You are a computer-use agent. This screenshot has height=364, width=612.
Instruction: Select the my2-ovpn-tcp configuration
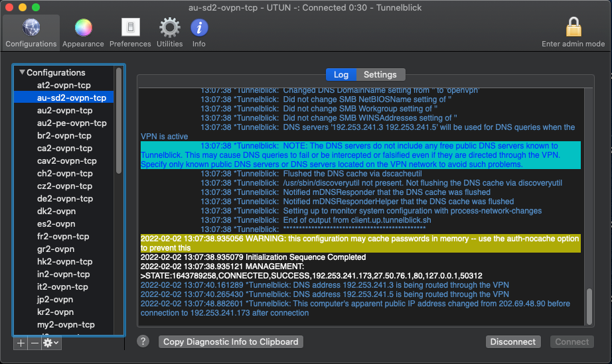click(x=64, y=325)
